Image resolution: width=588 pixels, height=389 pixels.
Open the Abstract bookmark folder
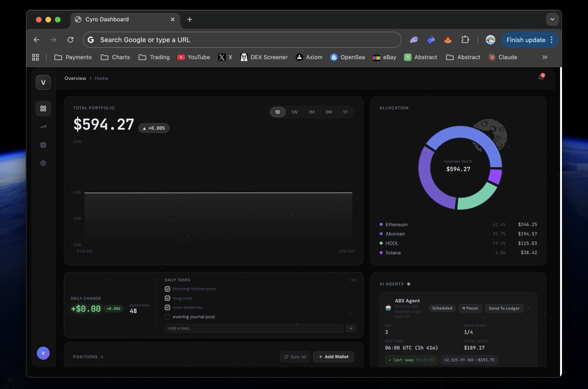[x=463, y=57]
